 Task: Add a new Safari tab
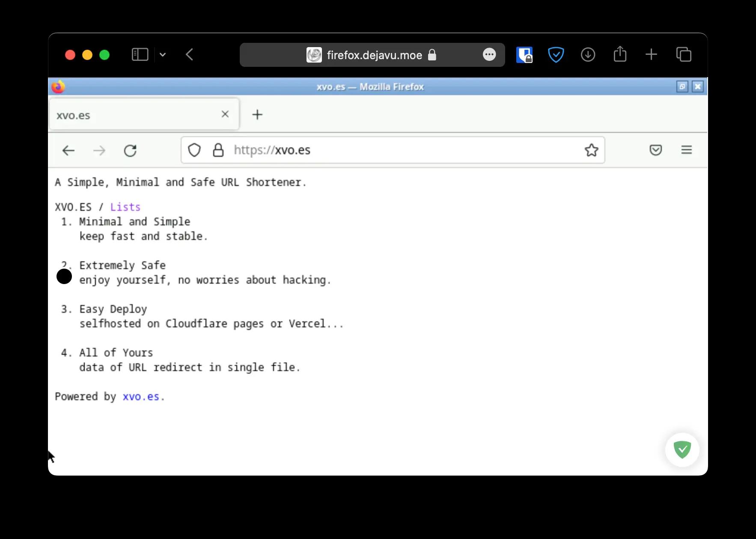pyautogui.click(x=651, y=54)
